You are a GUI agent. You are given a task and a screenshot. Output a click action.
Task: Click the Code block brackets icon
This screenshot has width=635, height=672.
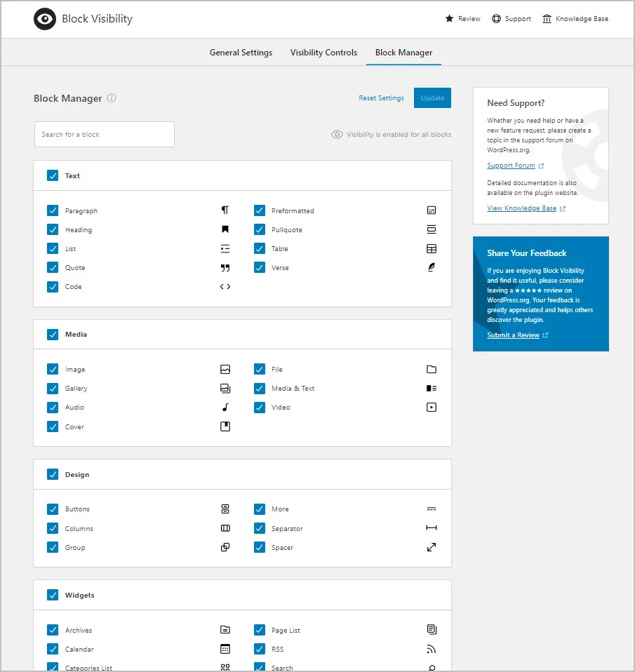[225, 287]
